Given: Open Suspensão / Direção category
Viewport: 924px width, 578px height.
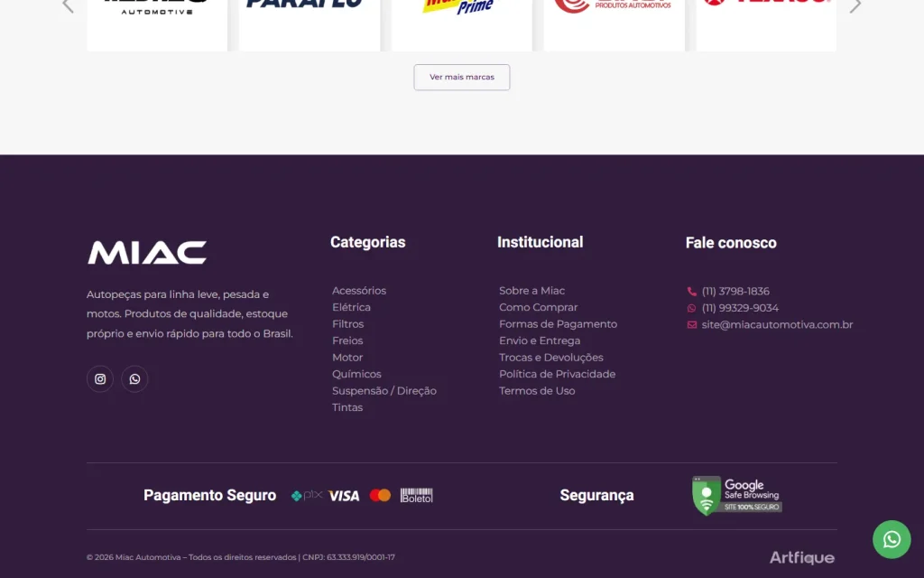Looking at the screenshot, I should click(x=384, y=390).
